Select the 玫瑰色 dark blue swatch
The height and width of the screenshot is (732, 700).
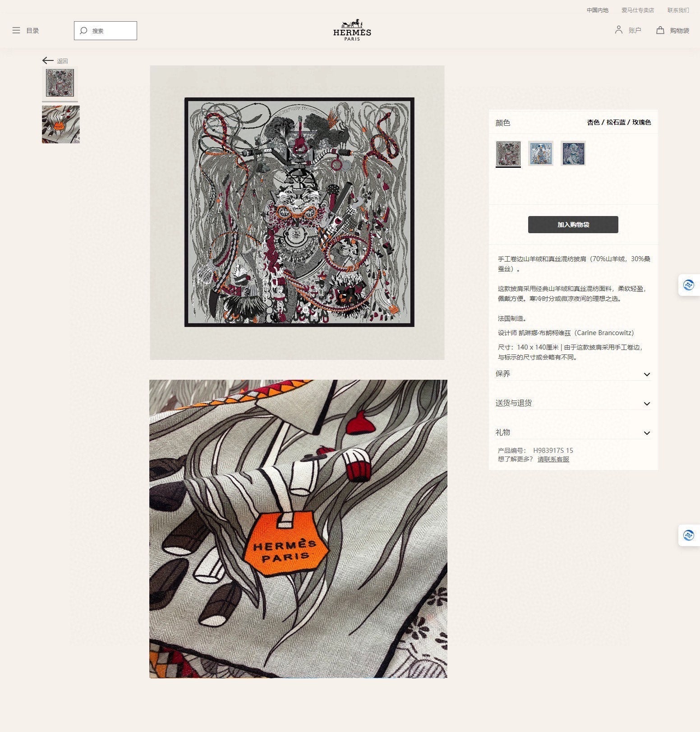tap(573, 153)
